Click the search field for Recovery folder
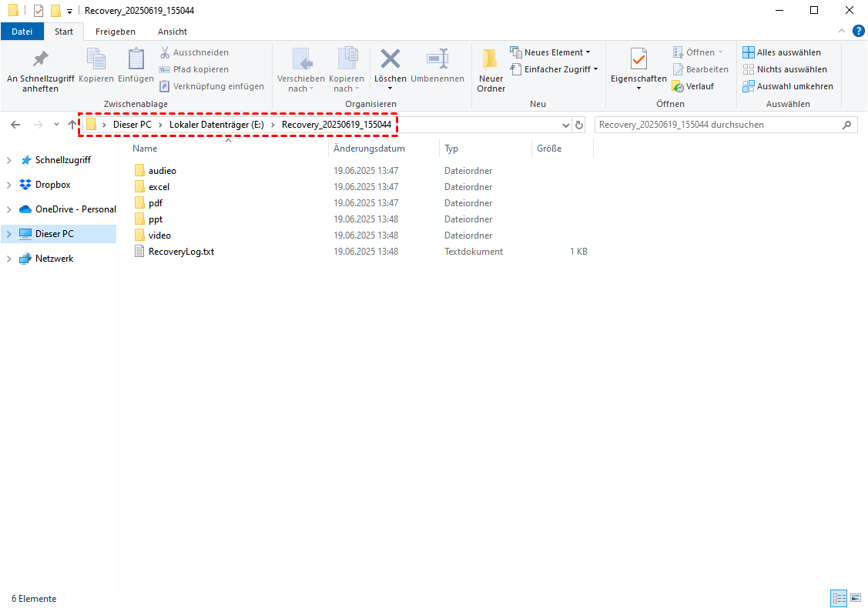This screenshot has width=868, height=608. 716,125
